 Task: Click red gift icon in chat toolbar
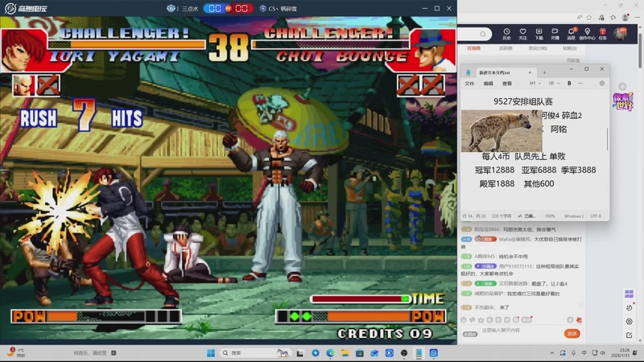579,319
